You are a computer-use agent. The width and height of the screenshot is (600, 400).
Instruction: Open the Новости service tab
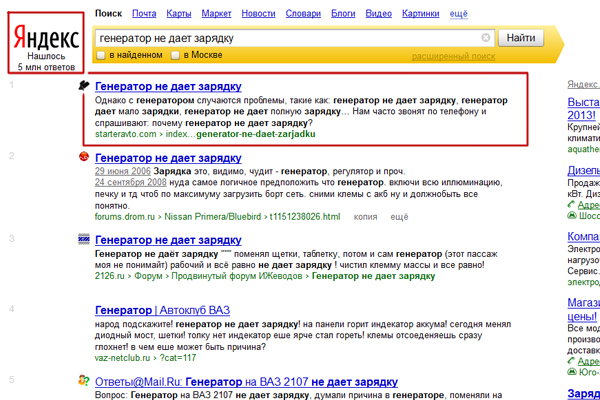point(258,14)
